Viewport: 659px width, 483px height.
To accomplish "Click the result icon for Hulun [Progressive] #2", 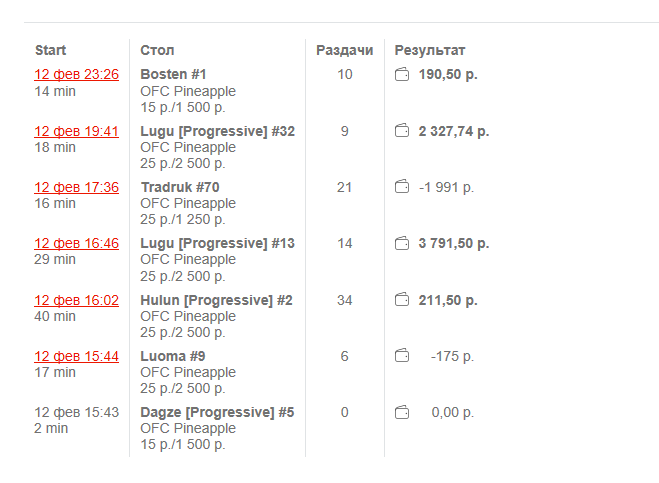I will tap(402, 300).
